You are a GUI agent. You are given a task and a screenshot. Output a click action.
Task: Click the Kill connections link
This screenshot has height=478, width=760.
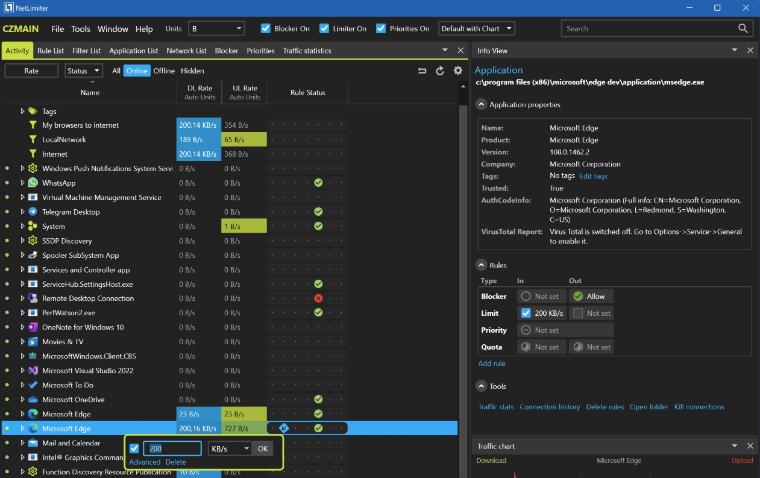699,407
